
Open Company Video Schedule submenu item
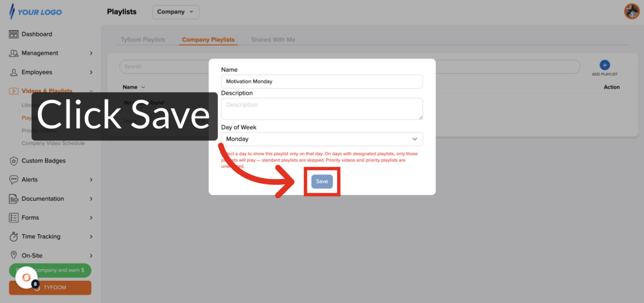[x=53, y=143]
